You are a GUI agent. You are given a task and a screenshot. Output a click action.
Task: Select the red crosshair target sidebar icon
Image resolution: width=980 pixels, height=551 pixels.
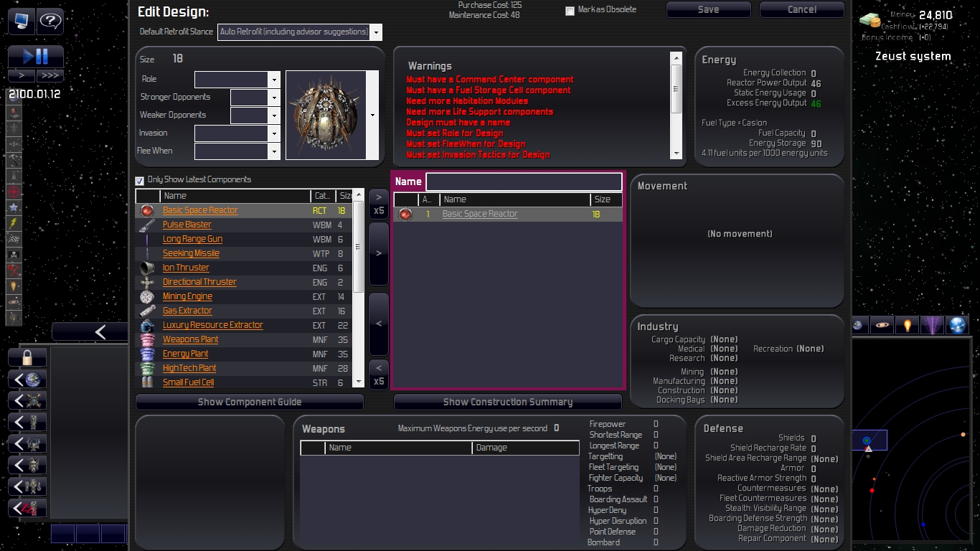pyautogui.click(x=14, y=192)
